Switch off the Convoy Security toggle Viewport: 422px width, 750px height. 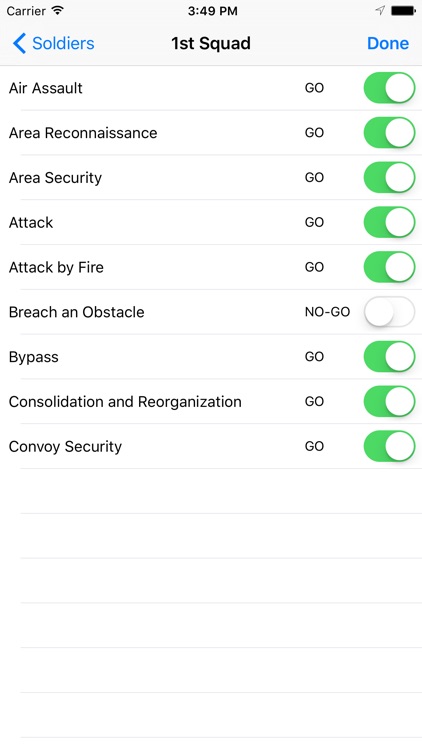pyautogui.click(x=389, y=446)
